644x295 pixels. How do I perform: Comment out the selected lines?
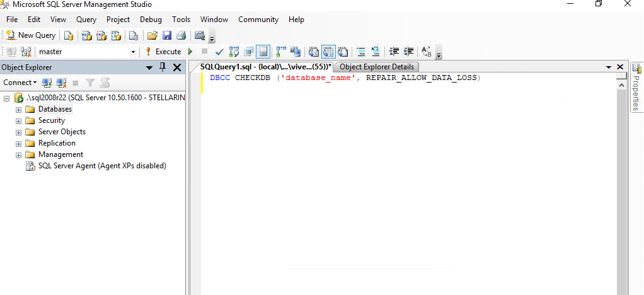tap(361, 52)
